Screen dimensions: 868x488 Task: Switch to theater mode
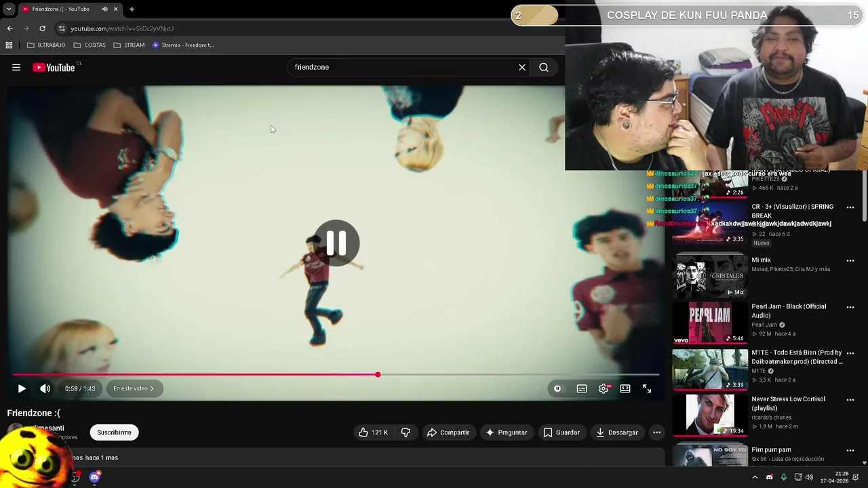625,388
